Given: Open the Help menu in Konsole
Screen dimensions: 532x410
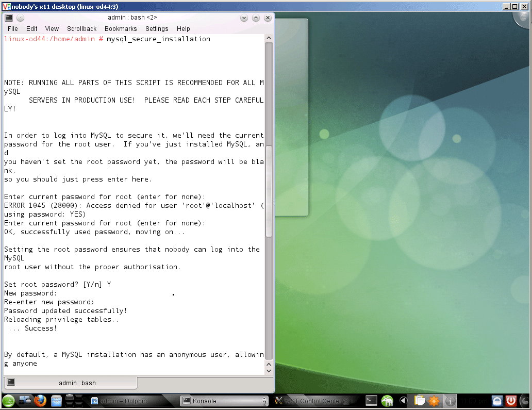Looking at the screenshot, I should point(183,29).
